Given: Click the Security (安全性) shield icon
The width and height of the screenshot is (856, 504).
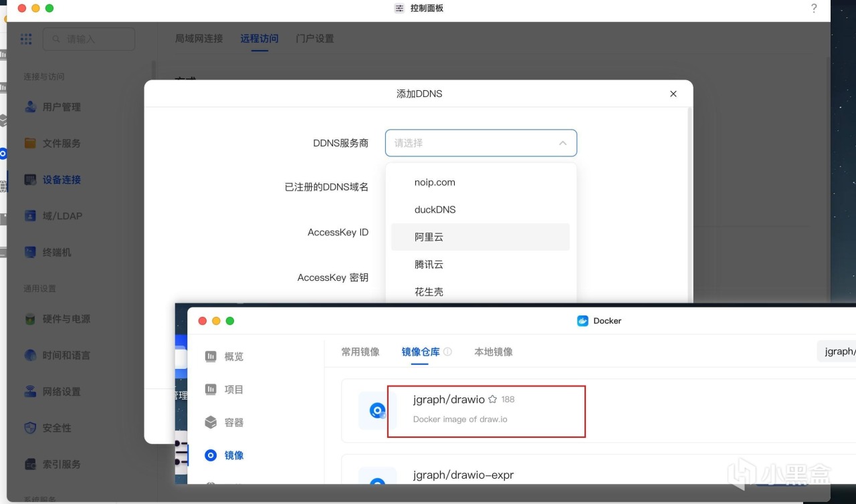Looking at the screenshot, I should pyautogui.click(x=30, y=428).
